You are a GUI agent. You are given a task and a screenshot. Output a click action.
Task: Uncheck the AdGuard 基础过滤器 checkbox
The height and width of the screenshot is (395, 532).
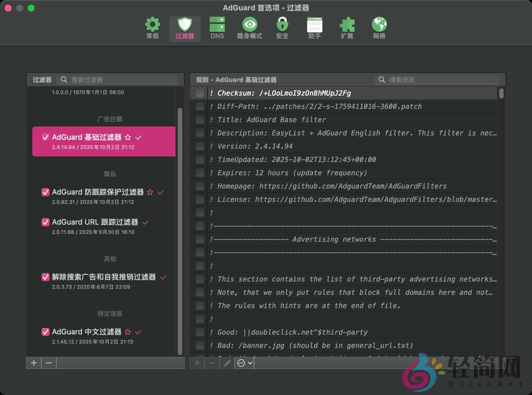click(45, 137)
